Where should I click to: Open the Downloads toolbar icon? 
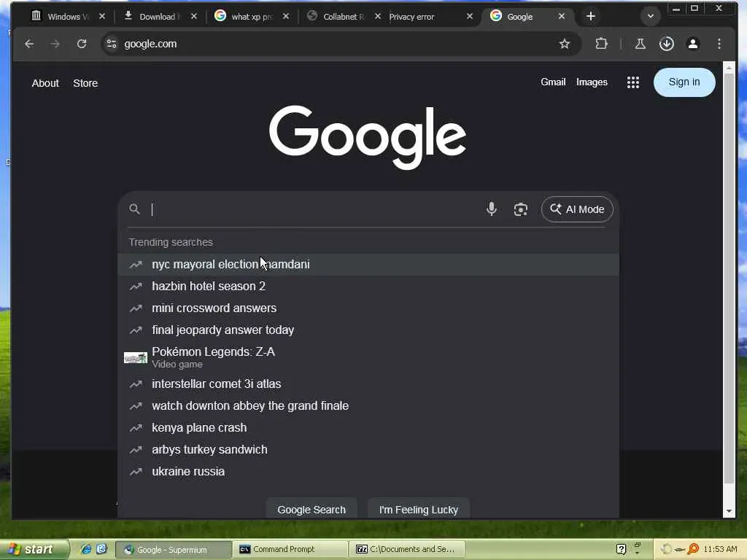667,44
